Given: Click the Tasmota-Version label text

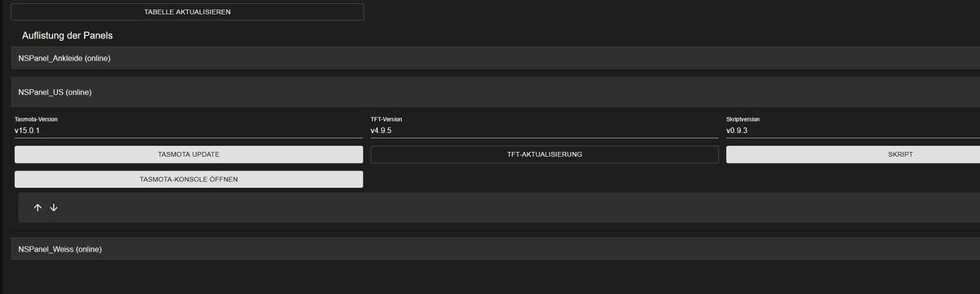Looking at the screenshot, I should [x=36, y=119].
